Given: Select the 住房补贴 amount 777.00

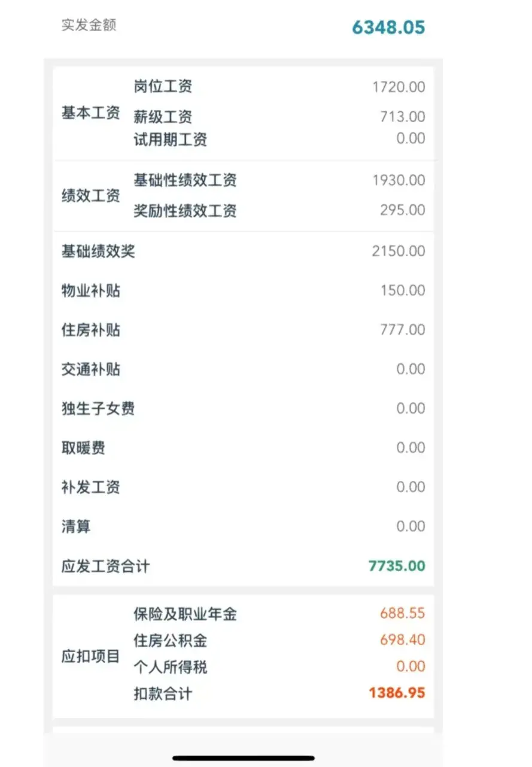Looking at the screenshot, I should point(403,330).
